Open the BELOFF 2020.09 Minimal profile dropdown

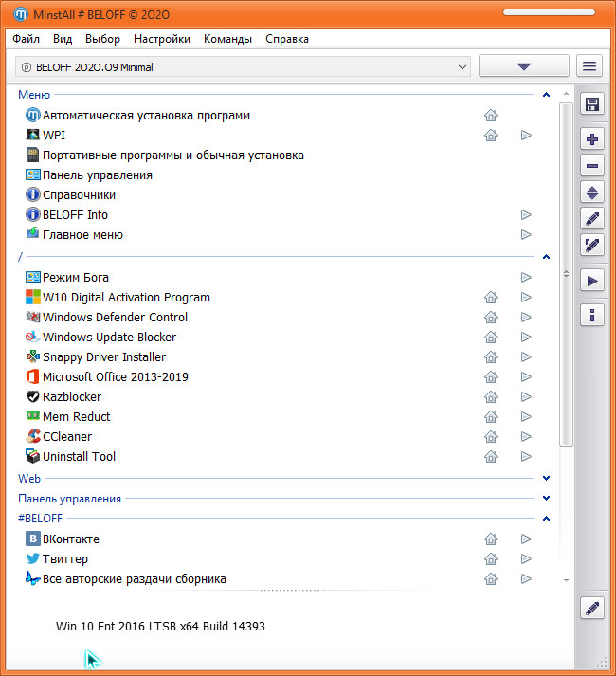(x=243, y=66)
